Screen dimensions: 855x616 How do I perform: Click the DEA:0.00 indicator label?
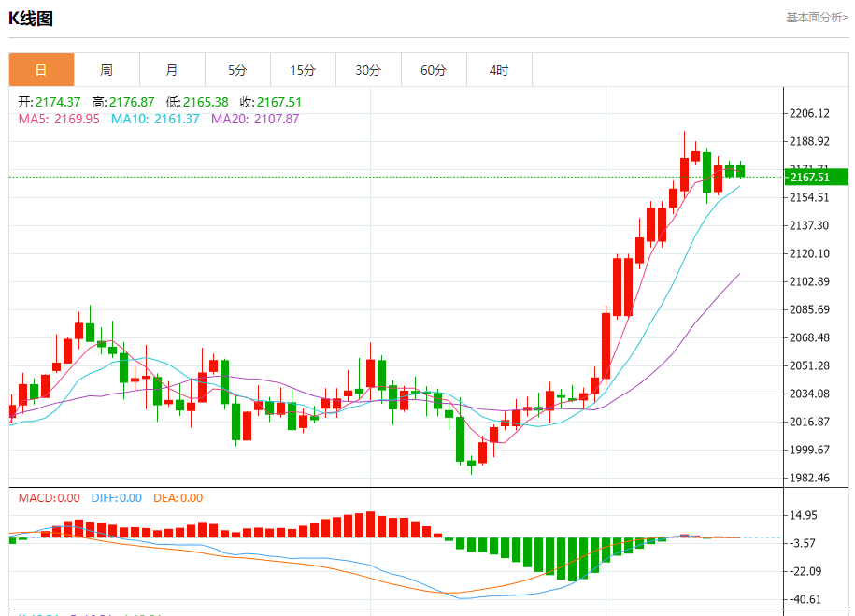click(178, 498)
